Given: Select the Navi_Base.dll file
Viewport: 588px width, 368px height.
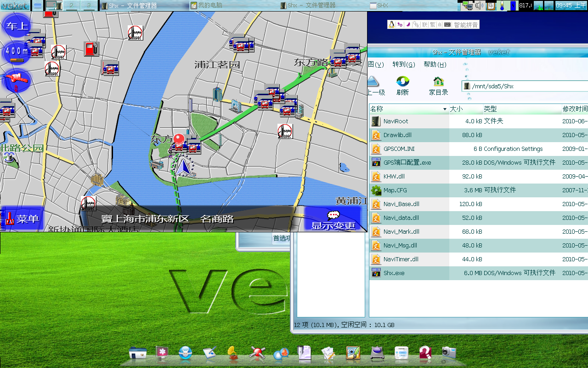Looking at the screenshot, I should coord(401,204).
